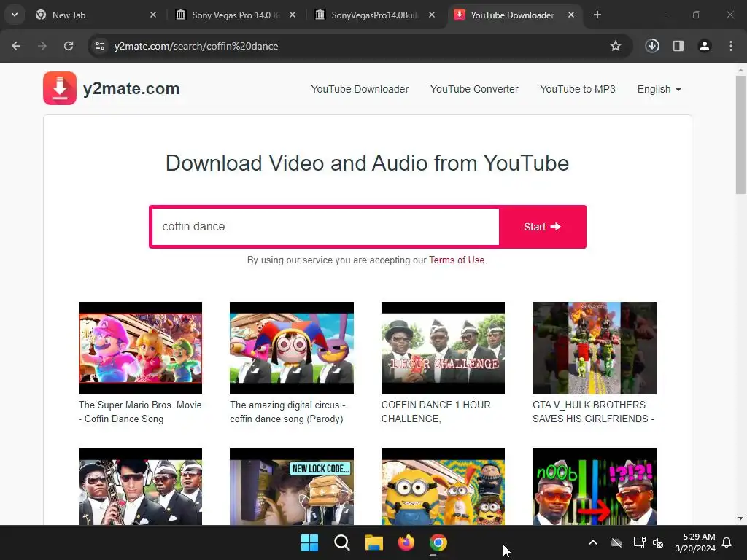Open the Terms of Use link
747x560 pixels.
[x=457, y=260]
